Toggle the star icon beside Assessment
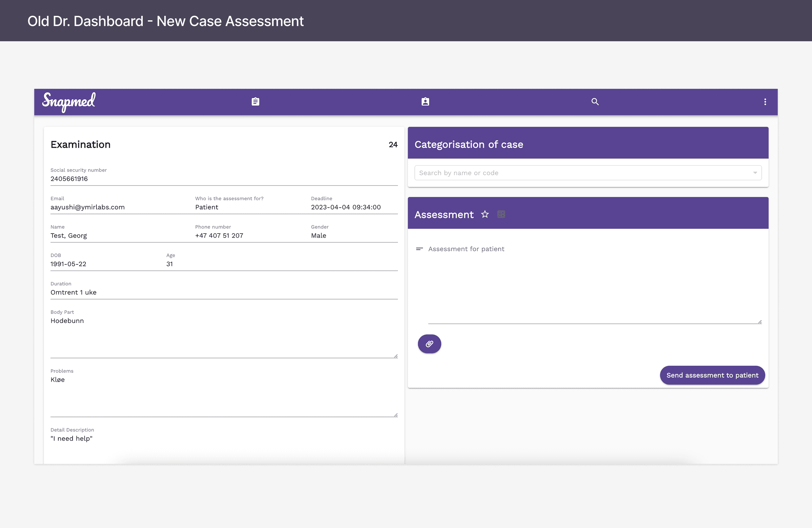Screen dimensions: 812x528 (x=485, y=214)
